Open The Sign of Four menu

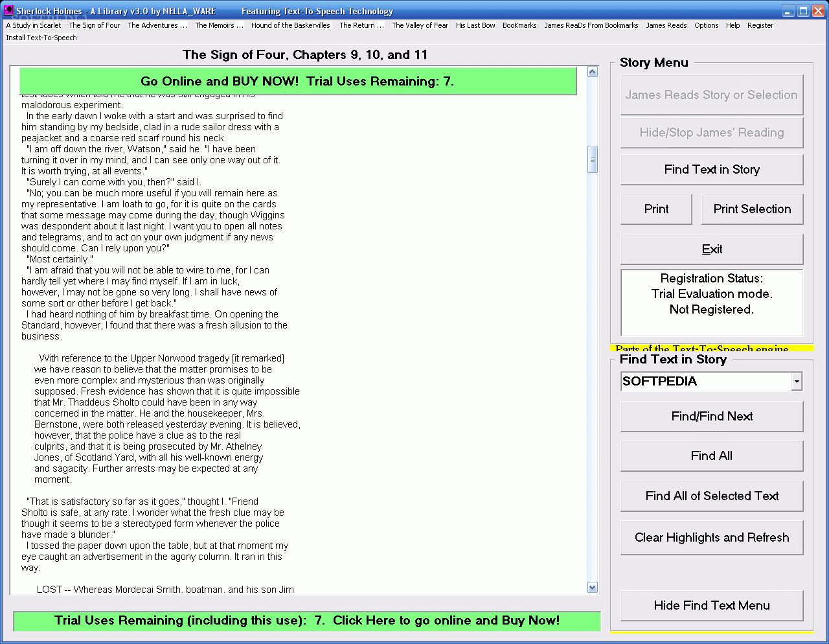(95, 25)
